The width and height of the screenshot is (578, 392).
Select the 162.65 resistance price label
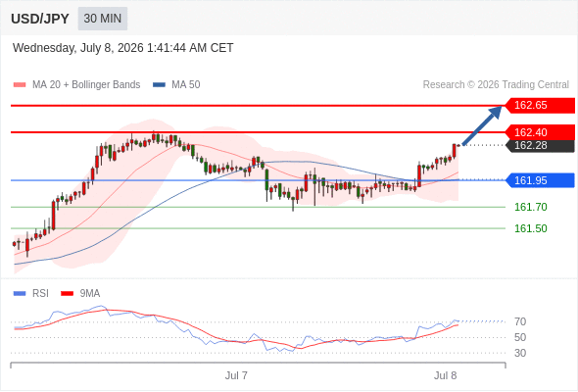pyautogui.click(x=540, y=106)
